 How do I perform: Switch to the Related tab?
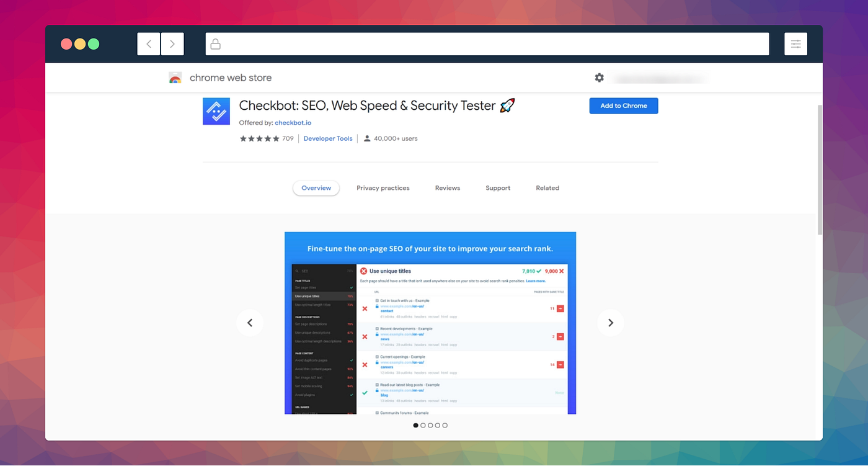click(547, 187)
